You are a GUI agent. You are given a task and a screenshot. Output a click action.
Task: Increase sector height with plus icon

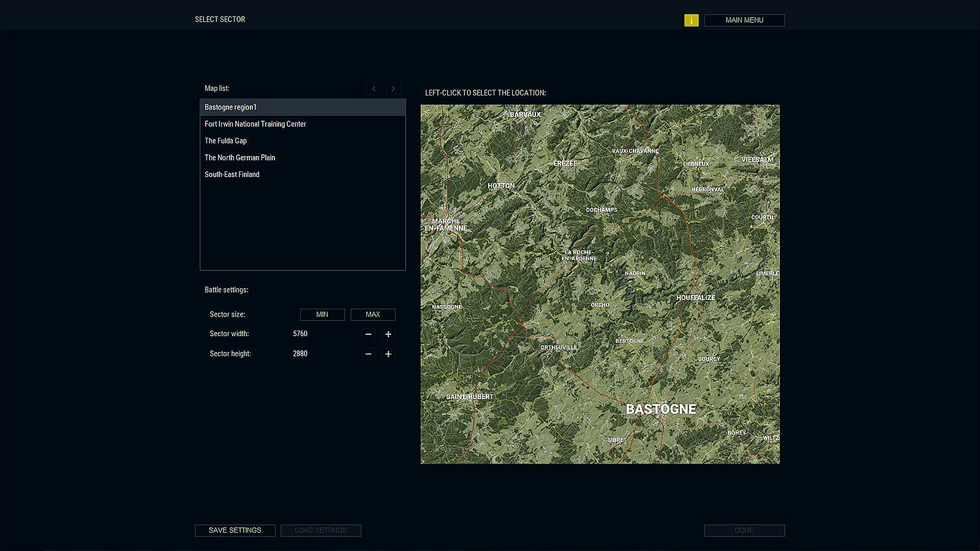click(x=388, y=354)
